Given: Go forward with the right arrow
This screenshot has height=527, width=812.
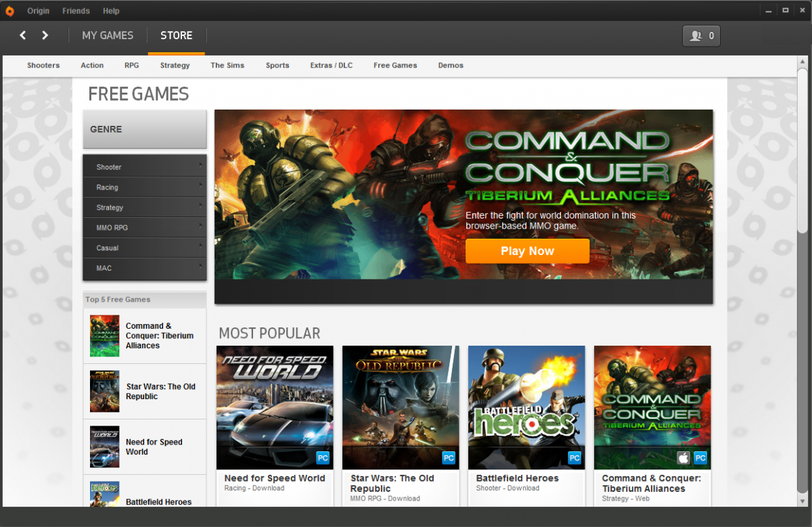Looking at the screenshot, I should [45, 35].
